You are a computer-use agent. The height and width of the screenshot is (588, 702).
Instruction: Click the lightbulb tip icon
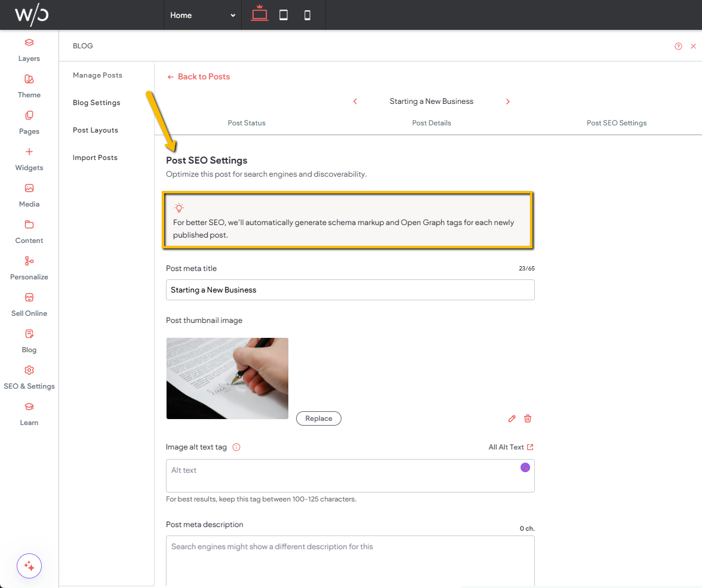(179, 208)
